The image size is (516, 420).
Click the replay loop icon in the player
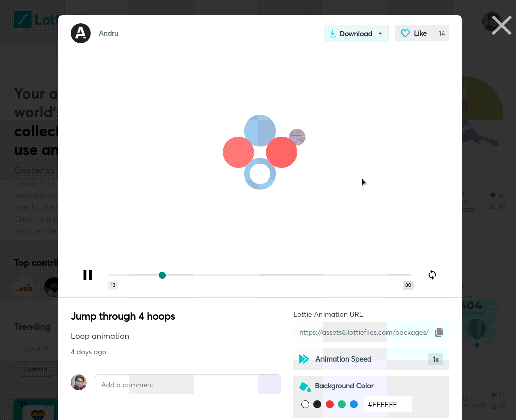click(x=432, y=275)
